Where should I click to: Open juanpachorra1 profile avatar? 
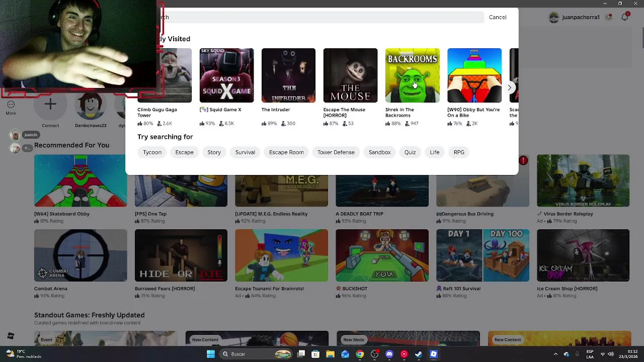(x=554, y=17)
